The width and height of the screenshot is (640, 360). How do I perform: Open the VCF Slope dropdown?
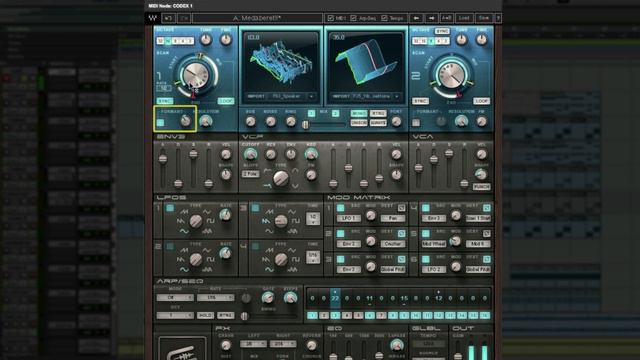(x=251, y=174)
